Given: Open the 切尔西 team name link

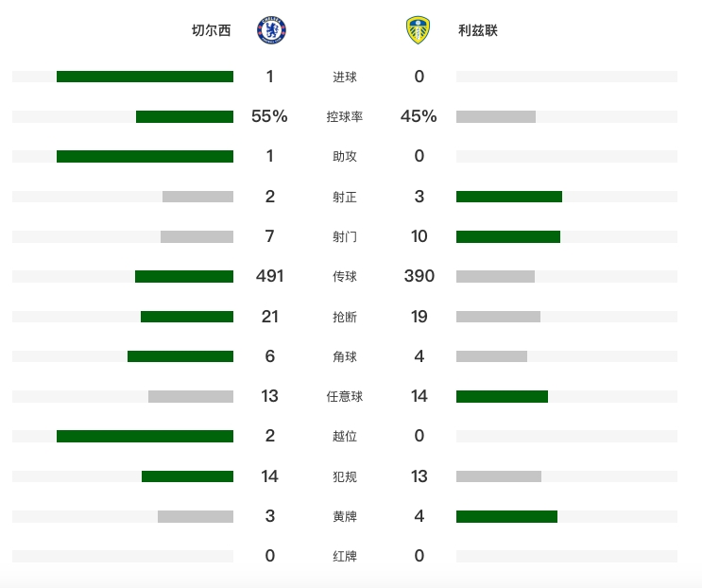Looking at the screenshot, I should coord(211,30).
